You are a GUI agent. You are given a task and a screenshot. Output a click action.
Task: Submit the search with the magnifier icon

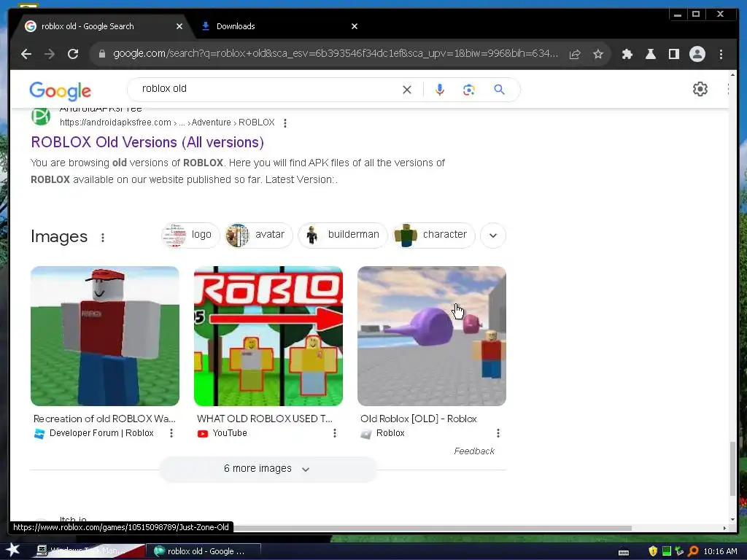pos(499,90)
